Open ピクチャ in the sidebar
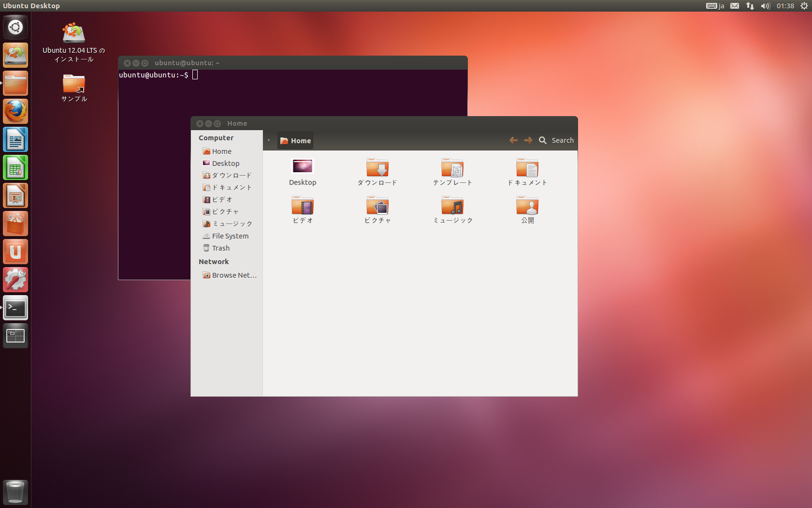Image resolution: width=812 pixels, height=508 pixels. tap(227, 212)
